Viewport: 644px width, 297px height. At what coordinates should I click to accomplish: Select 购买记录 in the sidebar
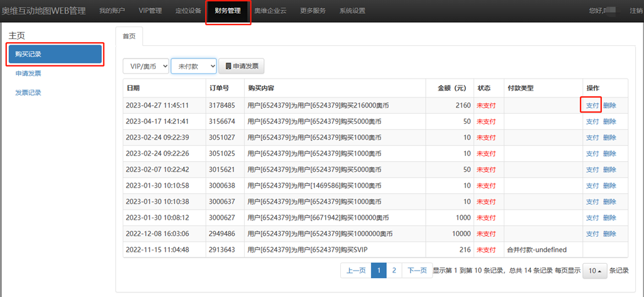55,54
